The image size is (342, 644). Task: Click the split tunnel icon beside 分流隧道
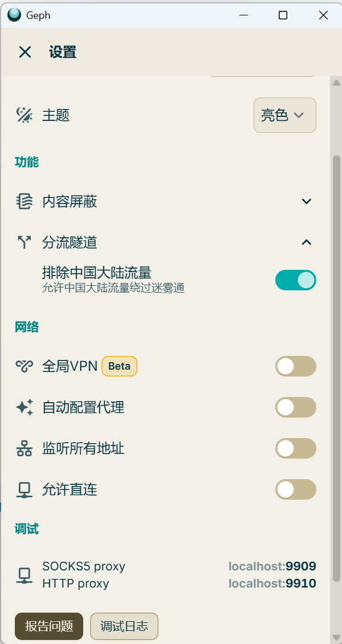click(24, 242)
